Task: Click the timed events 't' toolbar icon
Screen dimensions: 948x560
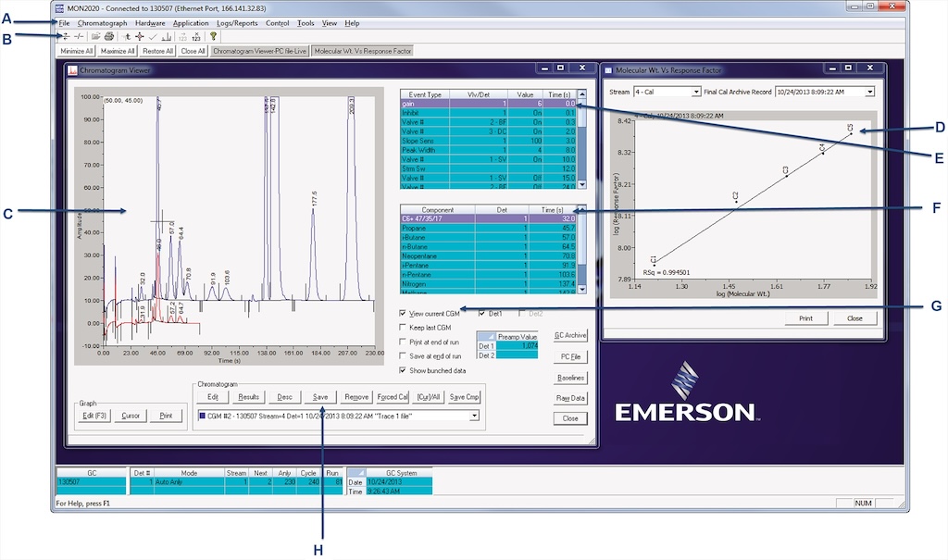Action: tap(126, 37)
